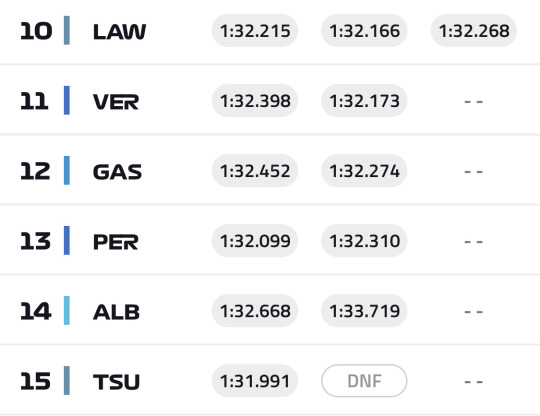Viewport: 540px width, 416px height.
Task: Click LAW's 1:32.166 lap time
Action: click(364, 31)
